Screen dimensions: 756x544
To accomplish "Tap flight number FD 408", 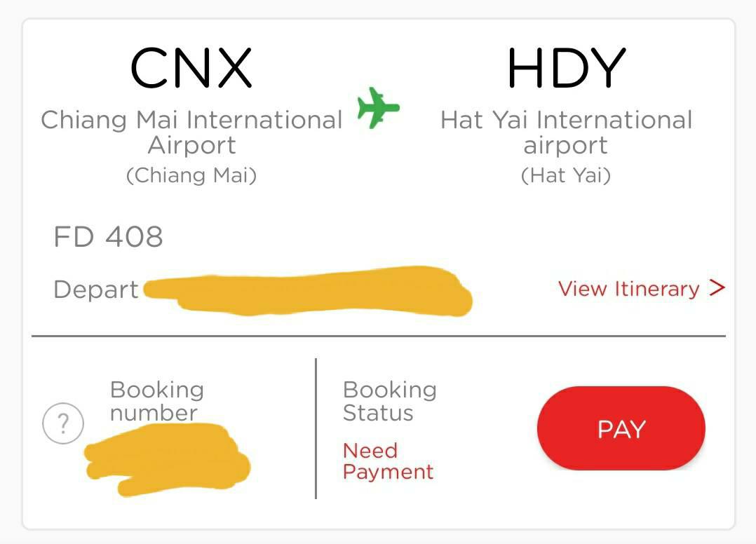I will point(109,236).
